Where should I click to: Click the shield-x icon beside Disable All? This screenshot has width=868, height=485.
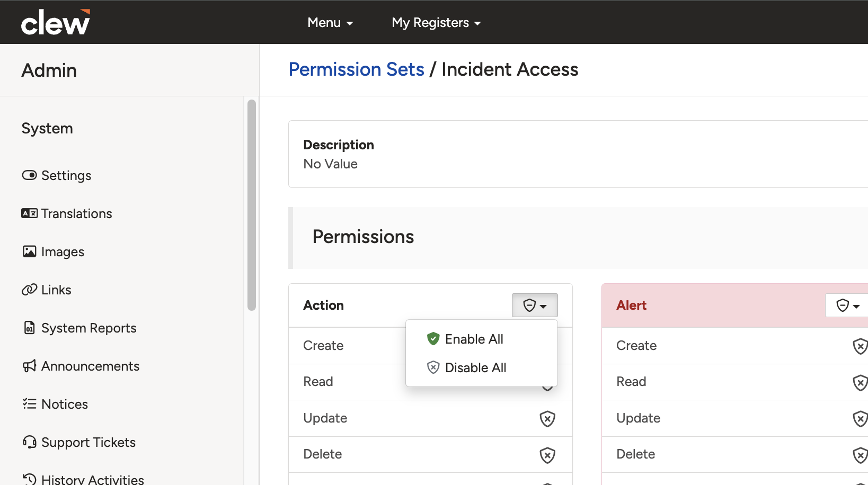(x=433, y=367)
